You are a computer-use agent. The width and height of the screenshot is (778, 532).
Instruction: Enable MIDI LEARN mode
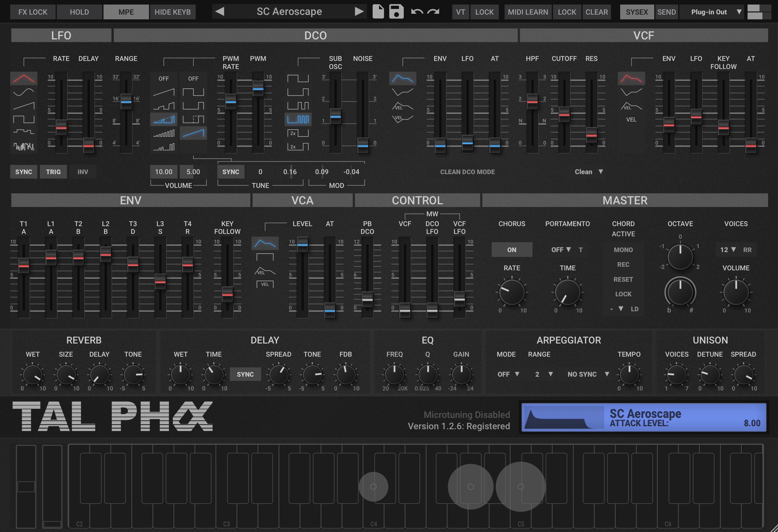(x=528, y=11)
